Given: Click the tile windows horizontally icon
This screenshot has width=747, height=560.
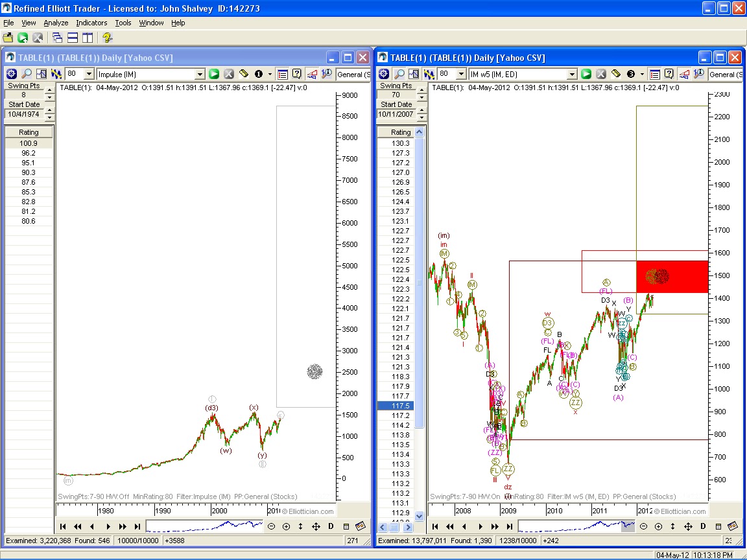Looking at the screenshot, I should coord(73,38).
